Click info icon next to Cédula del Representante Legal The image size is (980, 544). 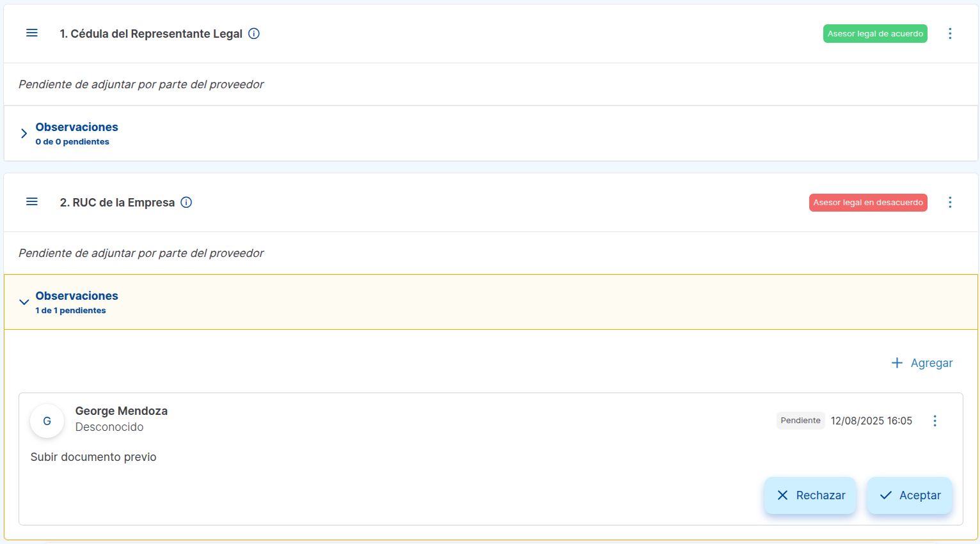[x=254, y=34]
